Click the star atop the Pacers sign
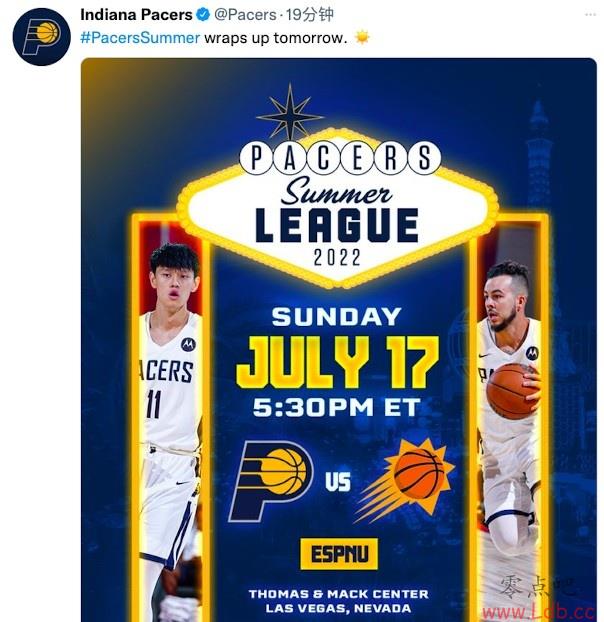This screenshot has height=622, width=604. click(290, 115)
